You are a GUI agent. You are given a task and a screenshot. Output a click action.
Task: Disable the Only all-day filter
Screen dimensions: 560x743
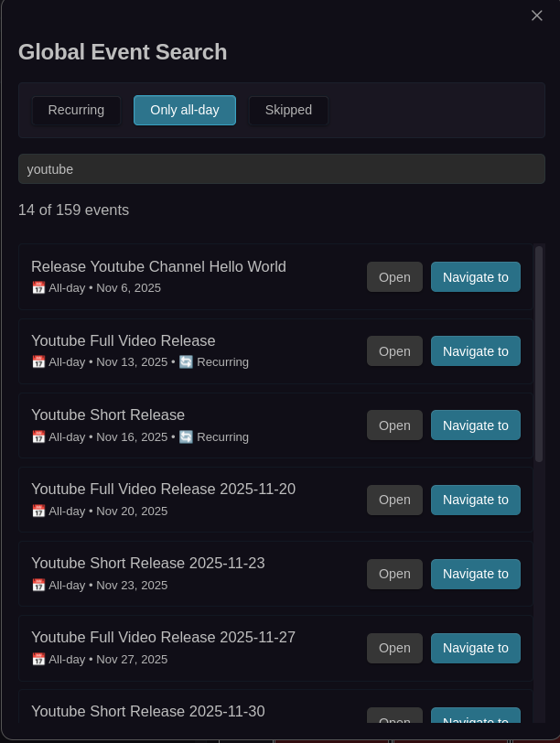click(185, 111)
